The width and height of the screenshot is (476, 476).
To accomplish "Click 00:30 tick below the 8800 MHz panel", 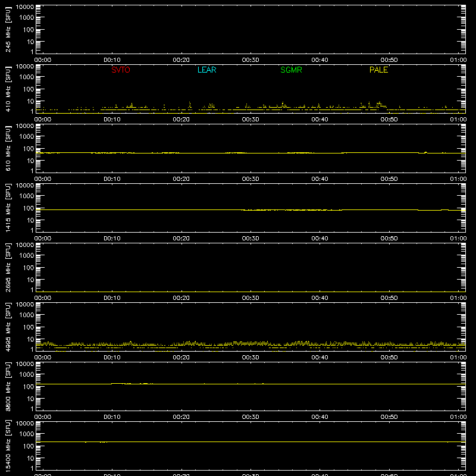I will [250, 417].
